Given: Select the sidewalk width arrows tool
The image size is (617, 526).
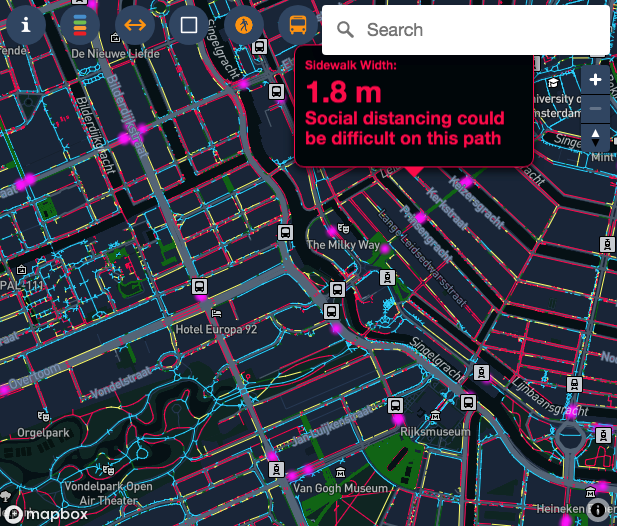Looking at the screenshot, I should [x=135, y=25].
